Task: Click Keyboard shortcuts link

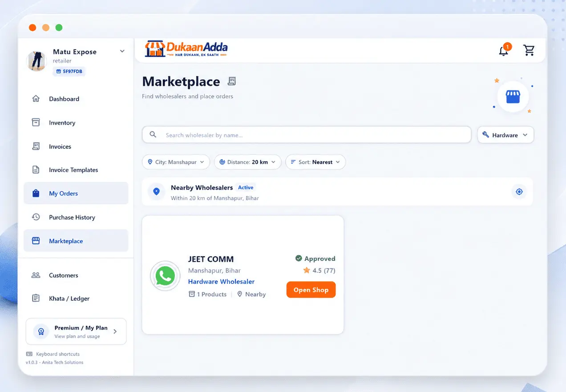Action: pos(58,354)
